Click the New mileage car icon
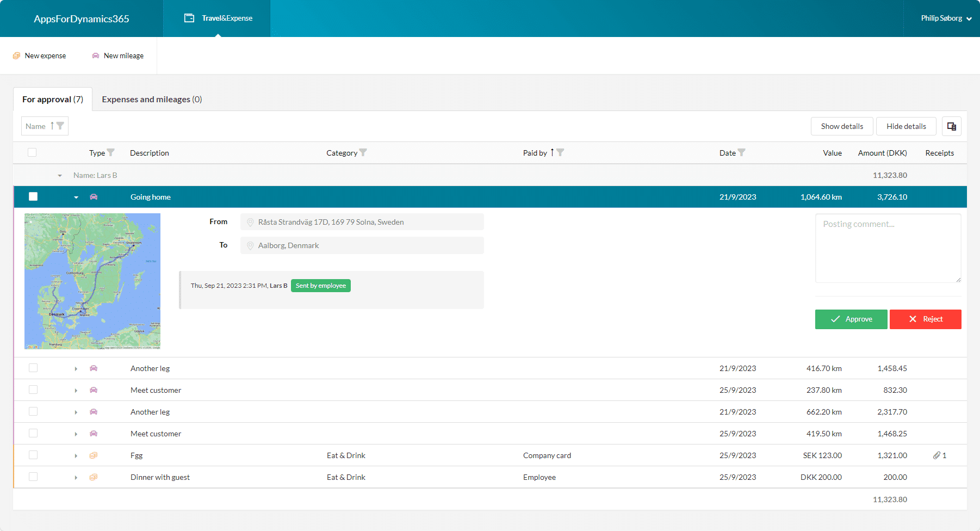980x531 pixels. [x=96, y=55]
